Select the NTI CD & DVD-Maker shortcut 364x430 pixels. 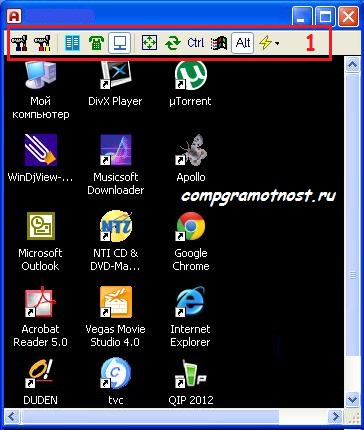click(x=116, y=226)
